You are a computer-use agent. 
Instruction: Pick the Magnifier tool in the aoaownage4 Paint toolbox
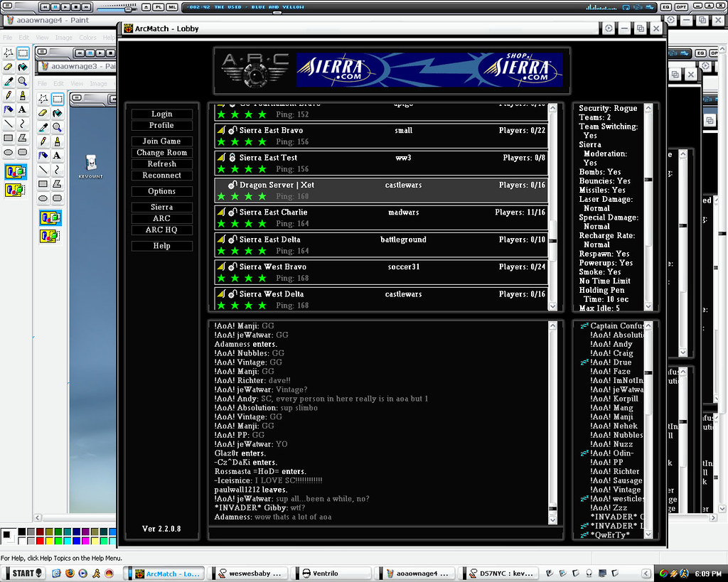pos(23,81)
